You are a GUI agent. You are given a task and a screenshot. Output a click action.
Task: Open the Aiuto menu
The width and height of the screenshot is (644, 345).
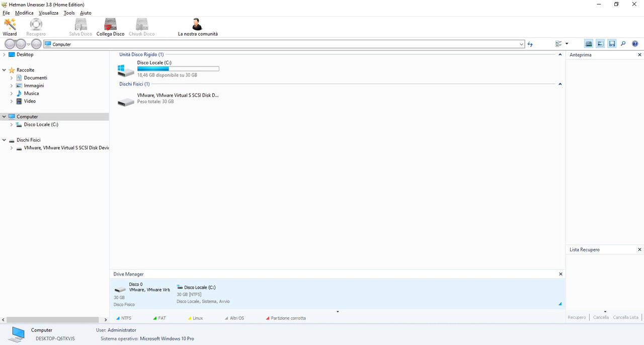(x=86, y=13)
